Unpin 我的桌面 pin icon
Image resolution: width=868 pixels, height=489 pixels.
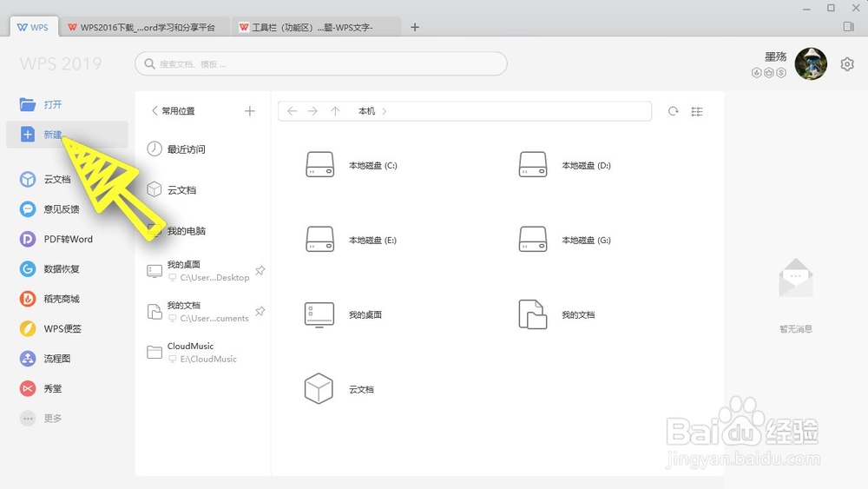pos(260,270)
